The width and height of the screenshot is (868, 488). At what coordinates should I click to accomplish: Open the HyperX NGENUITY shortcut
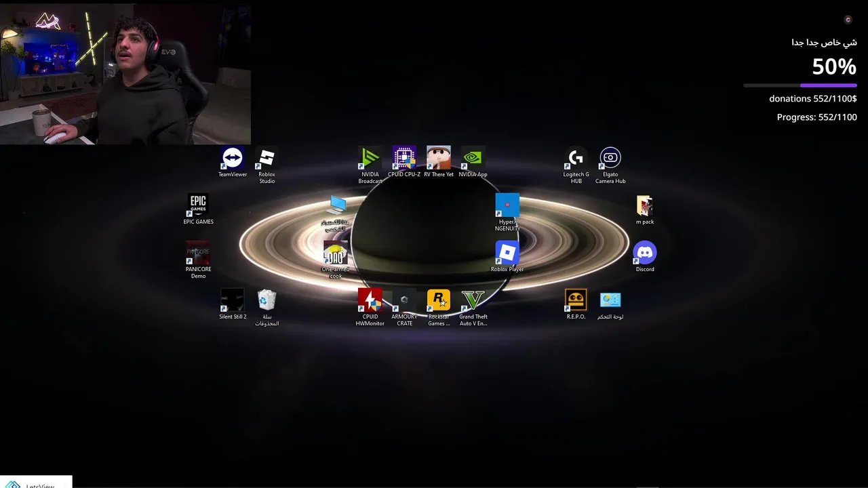[x=507, y=213]
